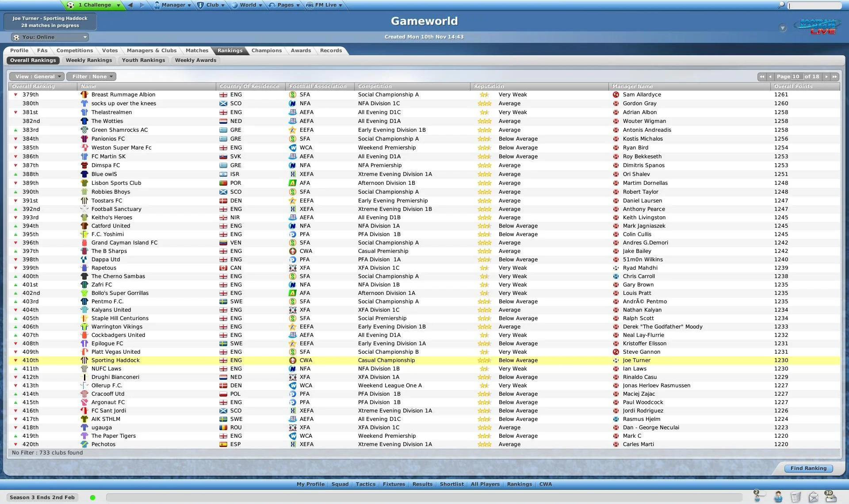Click the news document icon in bottom bar
Image resolution: width=849 pixels, height=504 pixels.
796,497
